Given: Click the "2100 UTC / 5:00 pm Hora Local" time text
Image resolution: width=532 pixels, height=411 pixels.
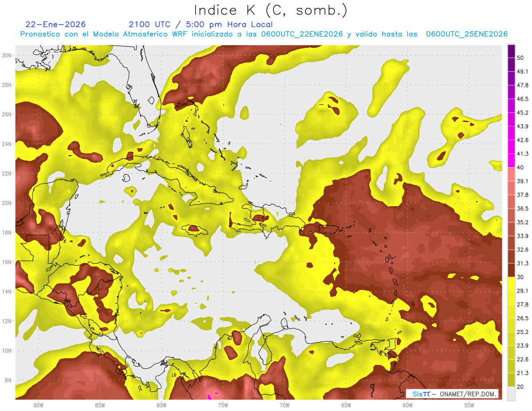Looking at the screenshot, I should [201, 24].
